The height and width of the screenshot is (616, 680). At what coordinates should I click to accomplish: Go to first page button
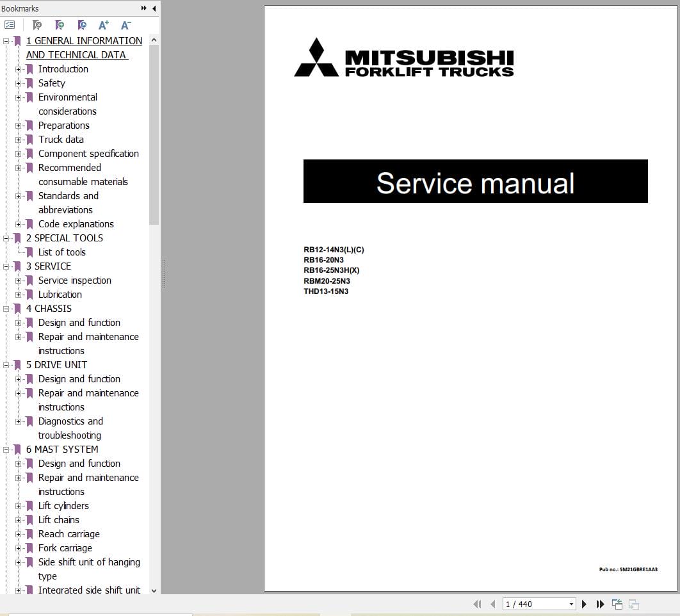[x=477, y=604]
